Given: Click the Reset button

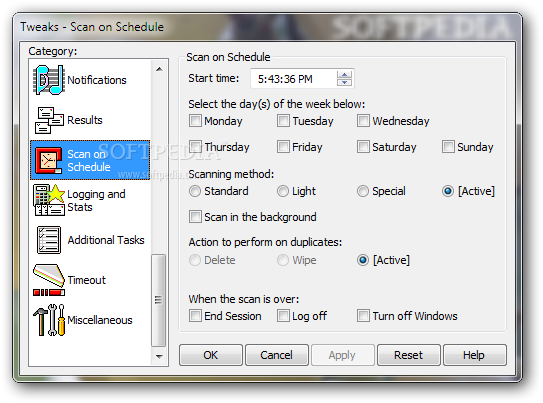Looking at the screenshot, I should pyautogui.click(x=409, y=355).
